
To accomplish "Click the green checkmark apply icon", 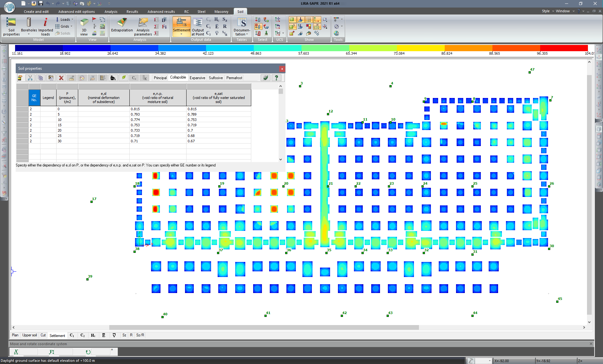I will click(266, 78).
